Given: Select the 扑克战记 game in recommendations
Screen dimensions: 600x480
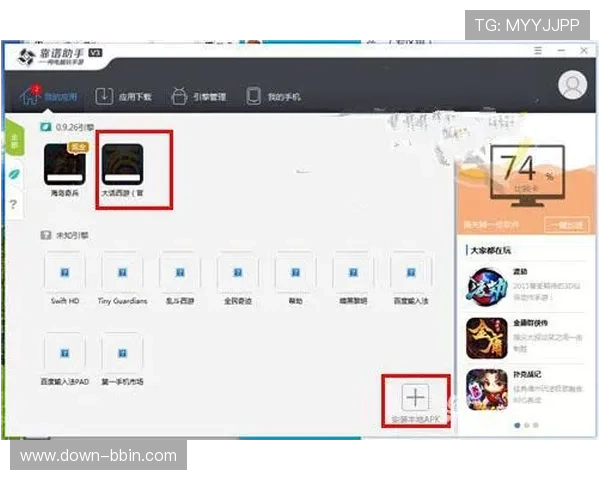Looking at the screenshot, I should click(486, 389).
